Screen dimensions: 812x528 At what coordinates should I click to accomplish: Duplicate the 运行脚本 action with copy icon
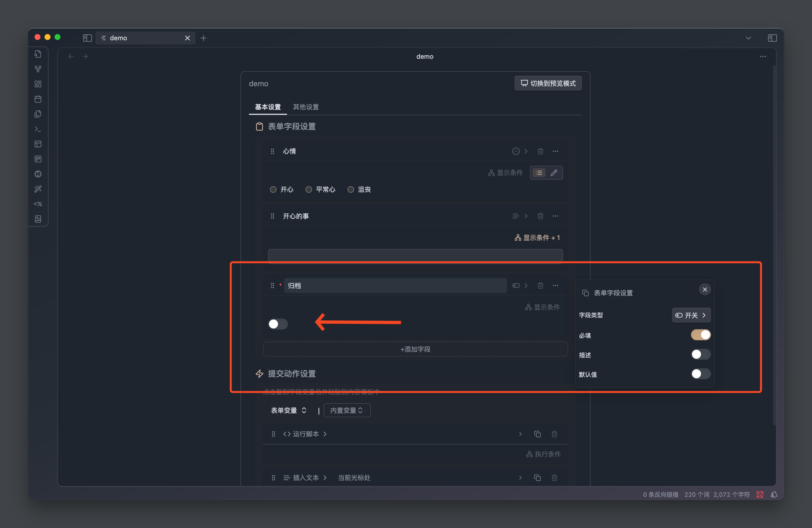[x=537, y=434]
